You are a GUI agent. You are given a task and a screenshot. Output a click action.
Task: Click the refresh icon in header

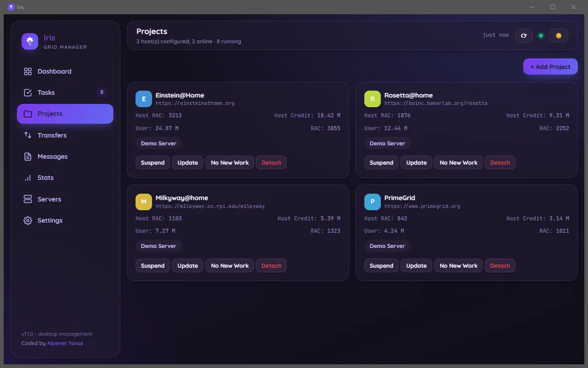[x=524, y=35]
